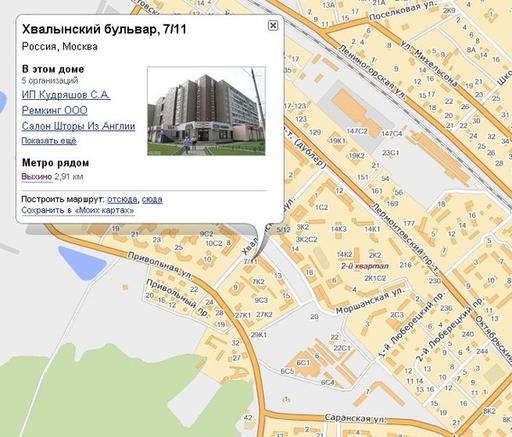Viewport: 512px width, 437px height.
Task: Build a route from here via отсюда
Action: tap(122, 199)
